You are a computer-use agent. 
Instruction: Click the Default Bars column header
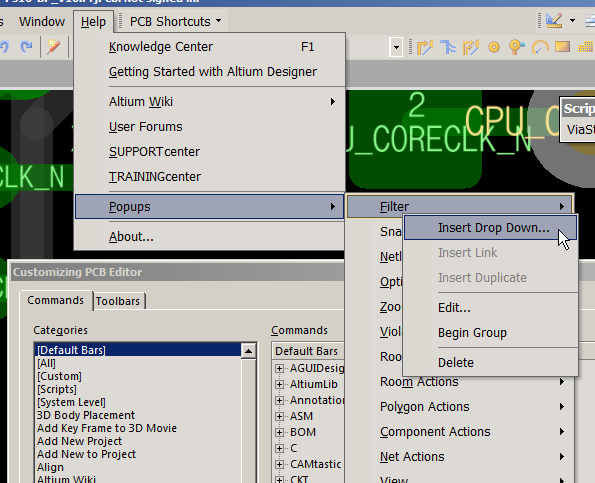(308, 351)
